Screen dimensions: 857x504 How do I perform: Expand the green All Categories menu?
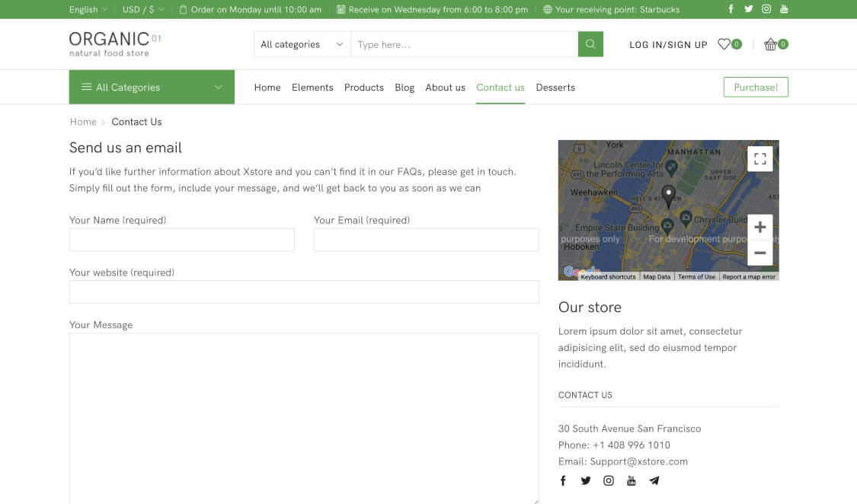pos(152,88)
